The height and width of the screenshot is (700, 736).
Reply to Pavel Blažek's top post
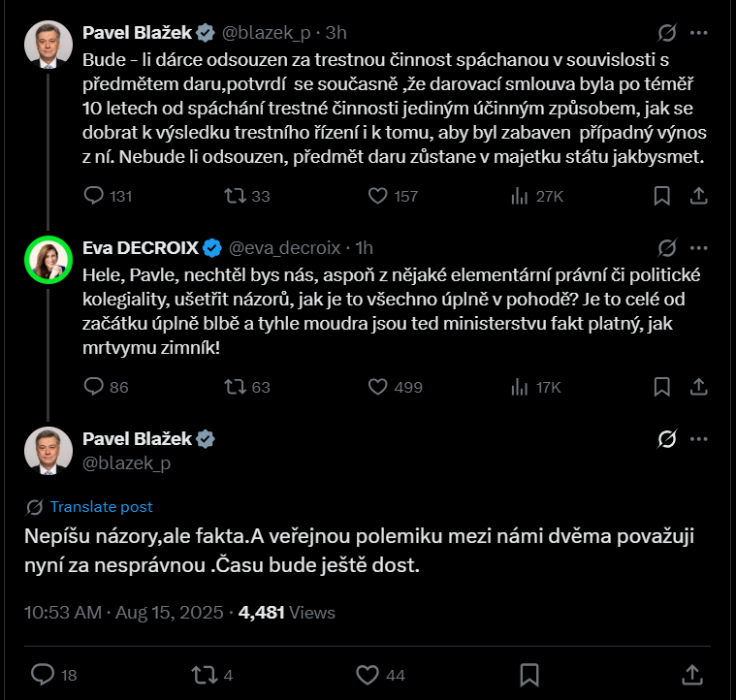(94, 196)
